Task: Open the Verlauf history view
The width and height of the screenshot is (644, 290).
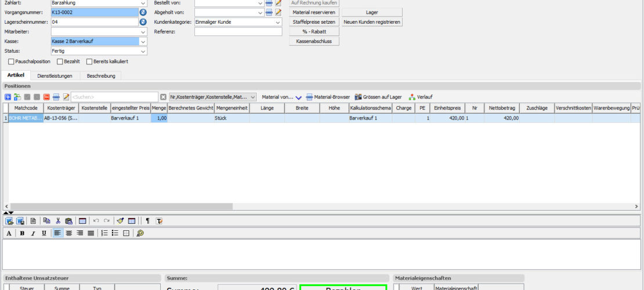Action: [x=421, y=97]
